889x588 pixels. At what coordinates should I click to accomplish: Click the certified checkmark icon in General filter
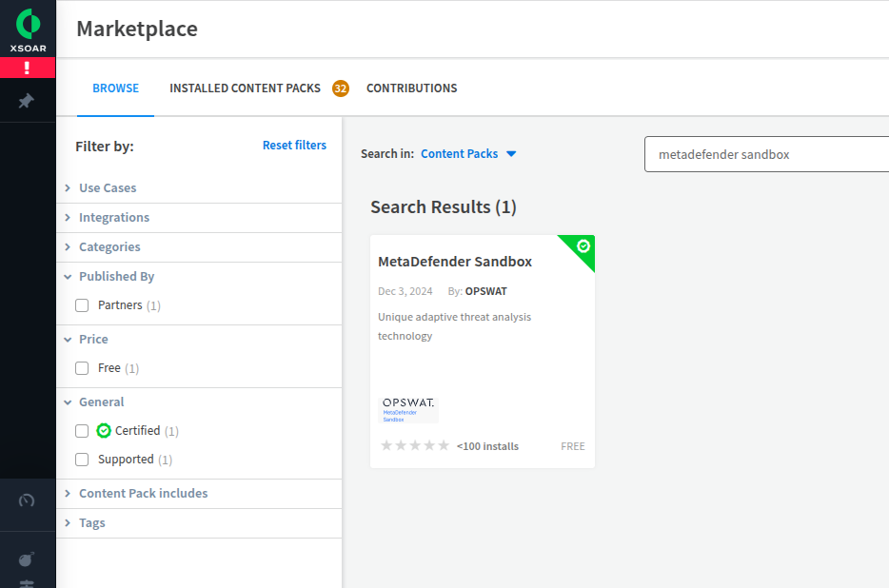[103, 431]
